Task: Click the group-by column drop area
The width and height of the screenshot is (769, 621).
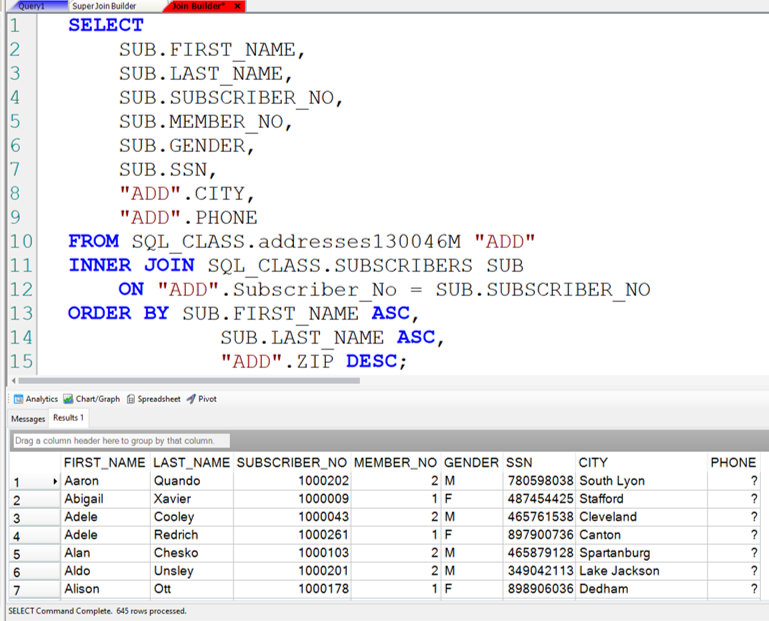Action: [121, 441]
